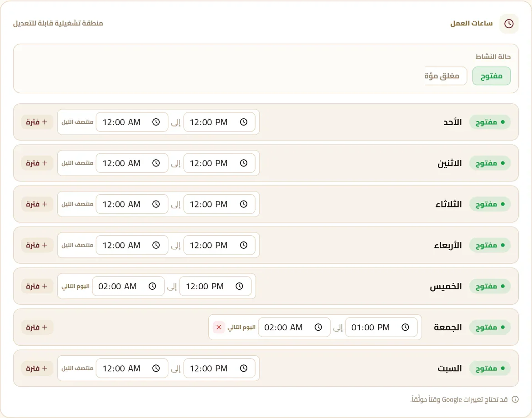532x418 pixels.
Task: Edit the الأحد opening time 12:00 PM
Action: click(x=219, y=122)
